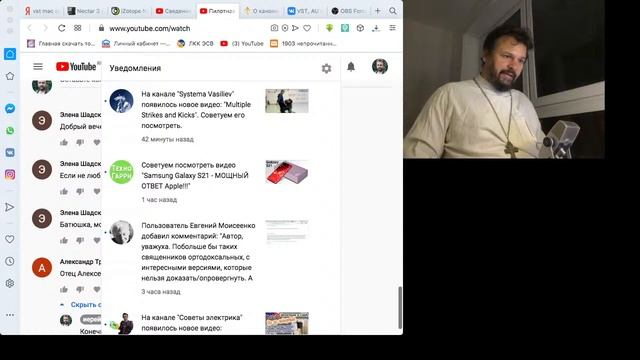Dislike the comment starting 'Если не люб'

coord(80,191)
